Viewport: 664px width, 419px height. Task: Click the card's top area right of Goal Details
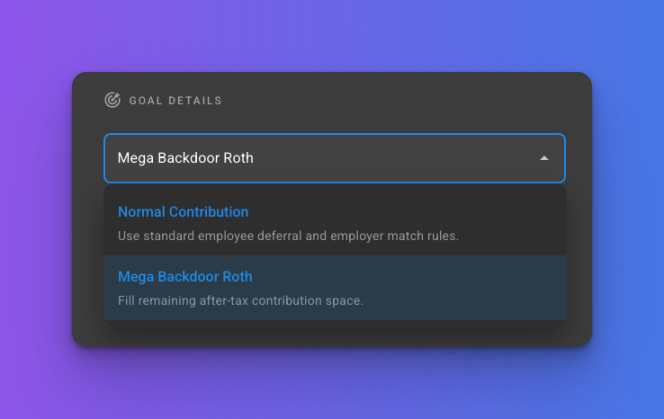[x=400, y=100]
